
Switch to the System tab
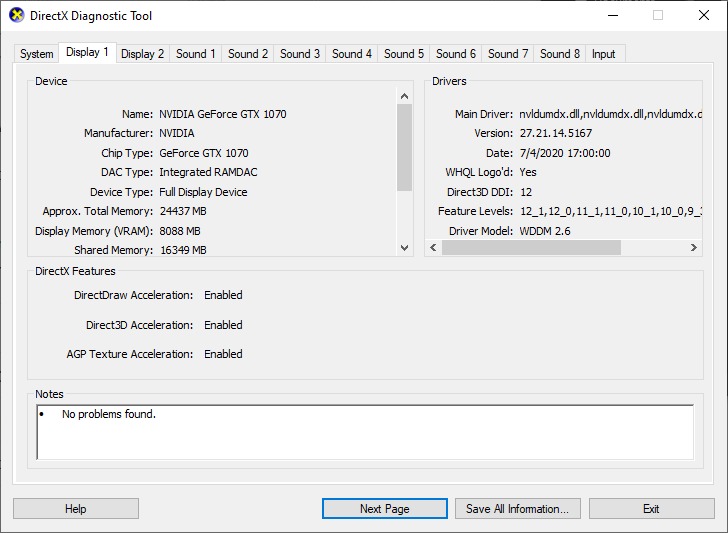click(36, 54)
